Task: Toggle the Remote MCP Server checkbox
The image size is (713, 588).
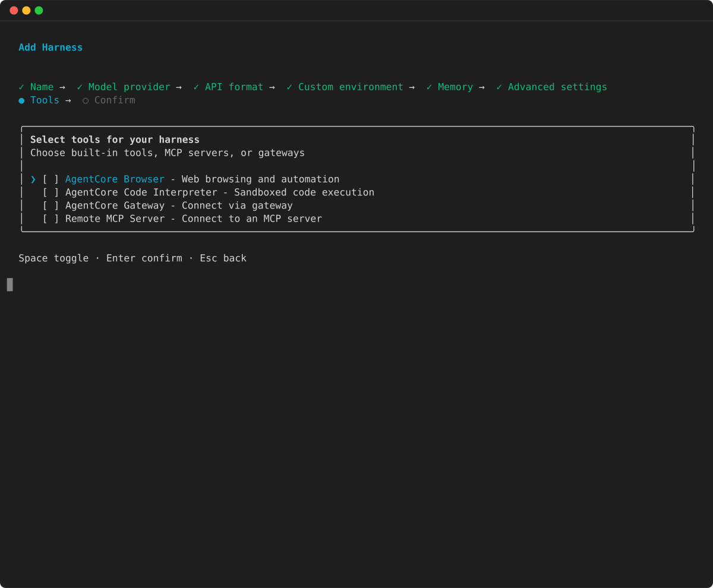Action: point(51,219)
